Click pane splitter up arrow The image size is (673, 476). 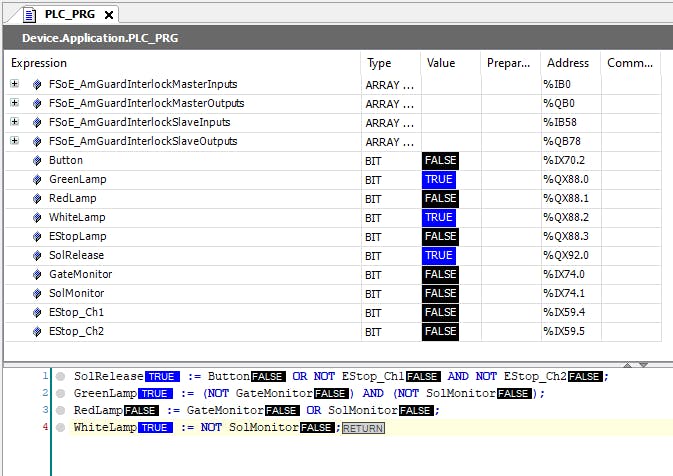pyautogui.click(x=628, y=365)
